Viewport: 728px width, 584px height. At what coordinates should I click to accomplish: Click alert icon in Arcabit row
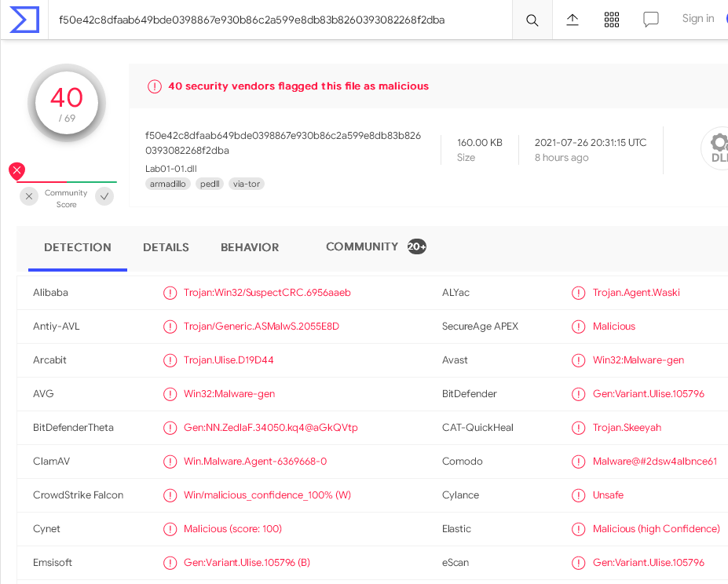pos(170,360)
